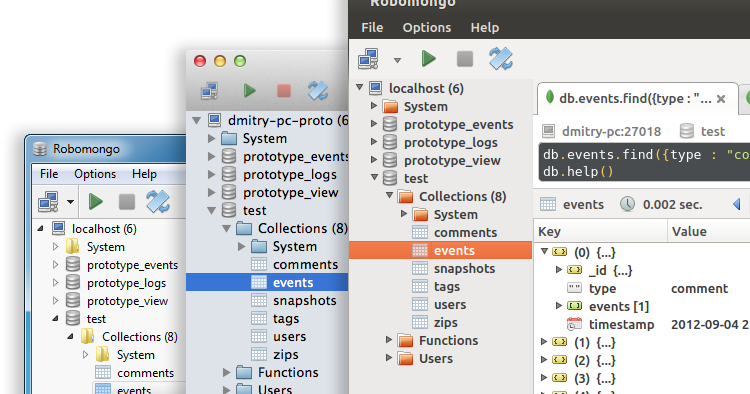Click Value column header
750x394 pixels.
pos(709,232)
